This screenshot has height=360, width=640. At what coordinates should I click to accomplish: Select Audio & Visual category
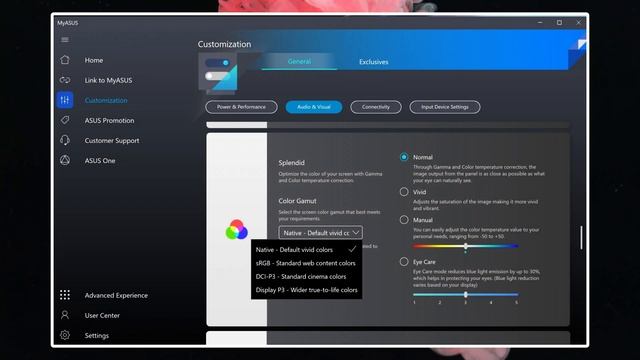coord(313,107)
